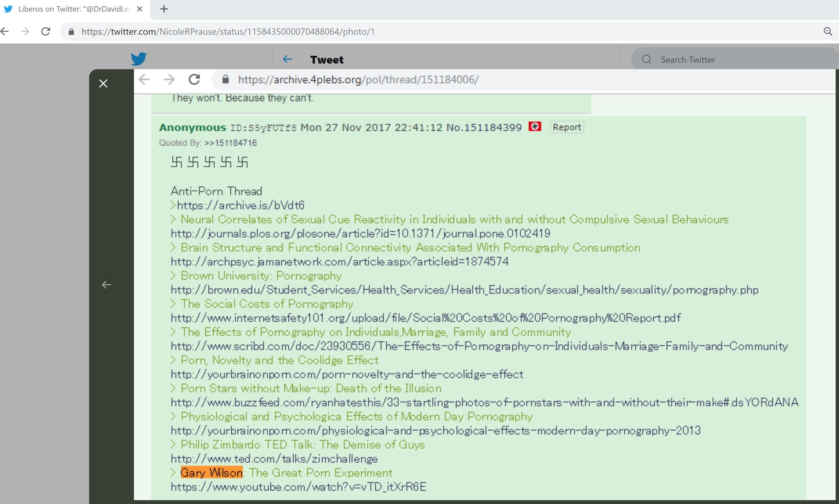This screenshot has height=504, width=839.
Task: Click the ted.com zimchallenge link text
Action: [274, 458]
